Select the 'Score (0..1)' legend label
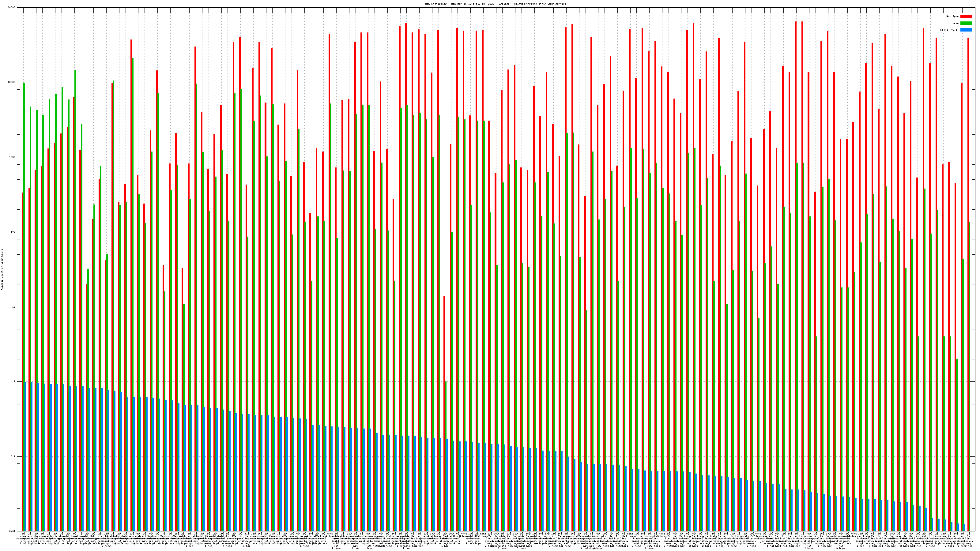 949,30
